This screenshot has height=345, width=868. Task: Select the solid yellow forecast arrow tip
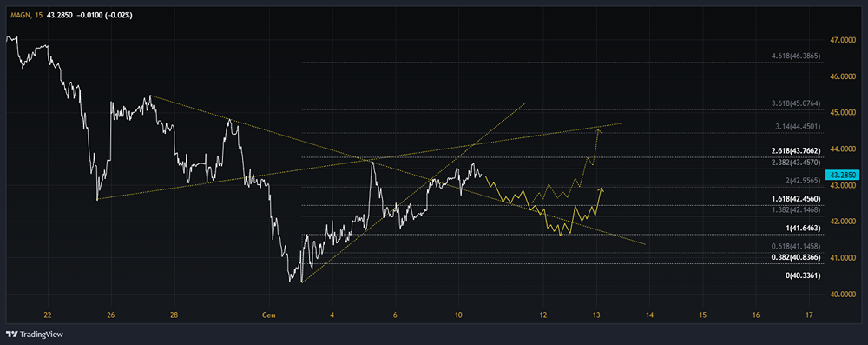pyautogui.click(x=602, y=190)
